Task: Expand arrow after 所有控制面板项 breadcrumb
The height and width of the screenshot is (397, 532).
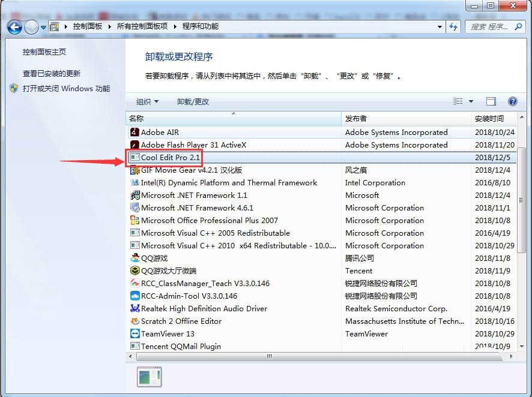Action: click(175, 27)
